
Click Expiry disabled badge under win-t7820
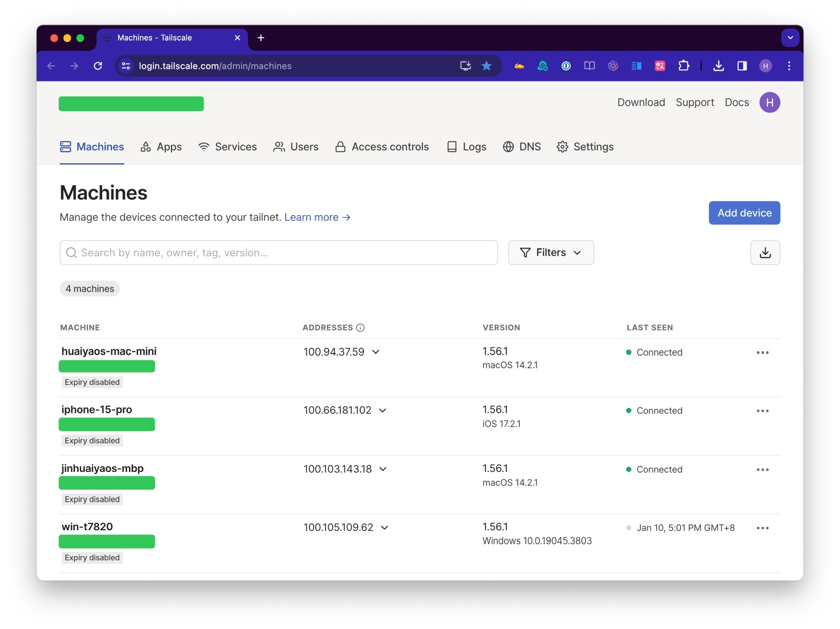click(92, 558)
